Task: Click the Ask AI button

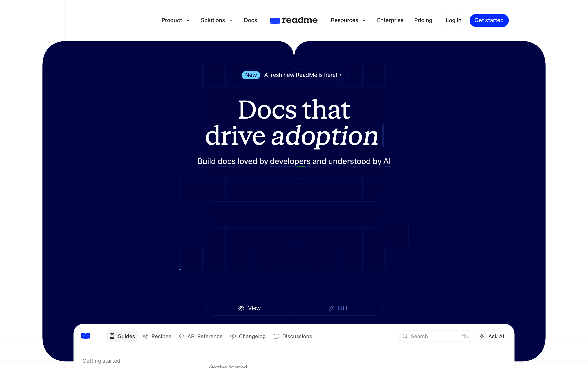Action: point(492,336)
